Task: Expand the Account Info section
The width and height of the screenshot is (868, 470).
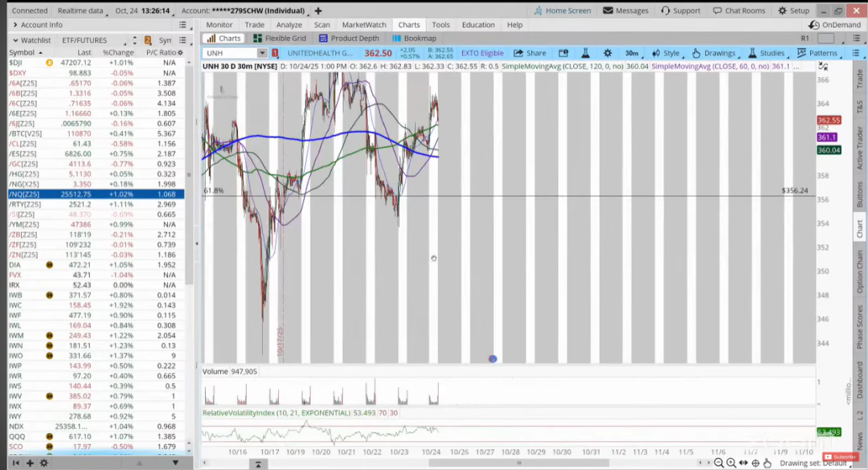Action: point(15,25)
